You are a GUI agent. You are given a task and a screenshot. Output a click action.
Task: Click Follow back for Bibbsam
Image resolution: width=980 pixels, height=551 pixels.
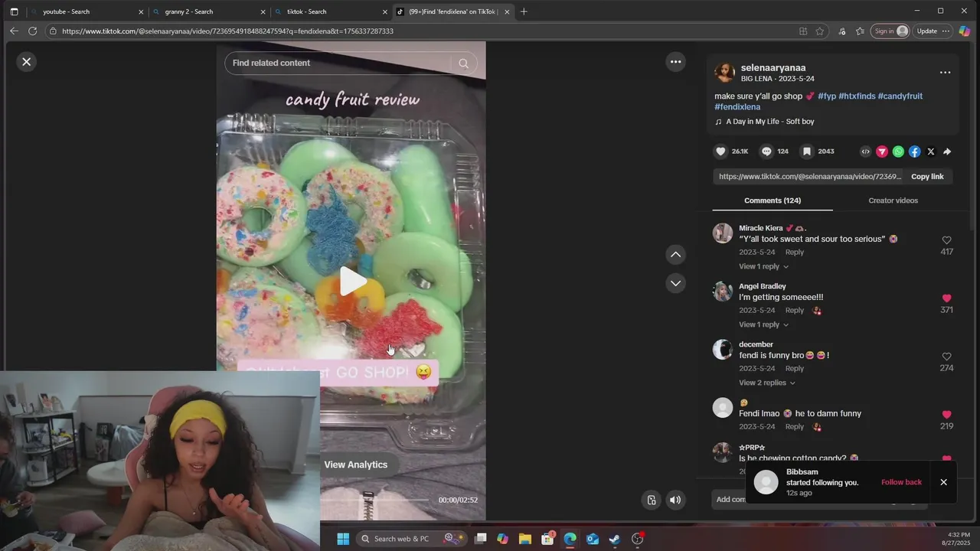901,482
